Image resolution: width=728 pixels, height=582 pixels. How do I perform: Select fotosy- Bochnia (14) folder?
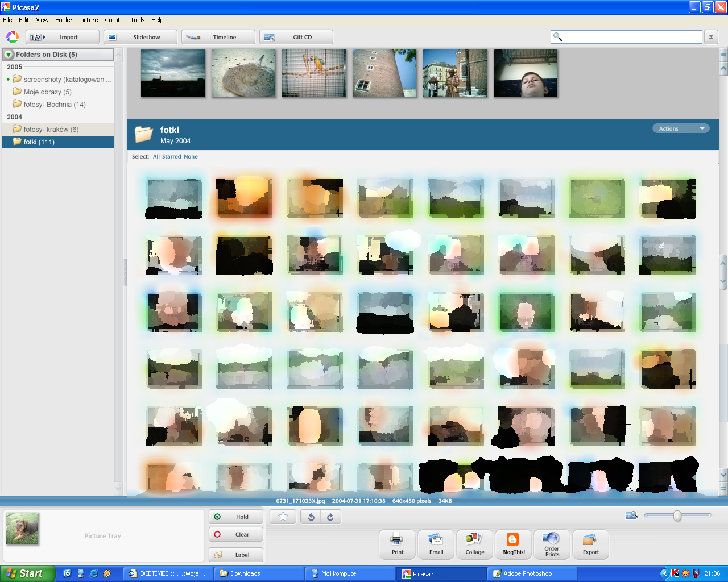coord(58,105)
